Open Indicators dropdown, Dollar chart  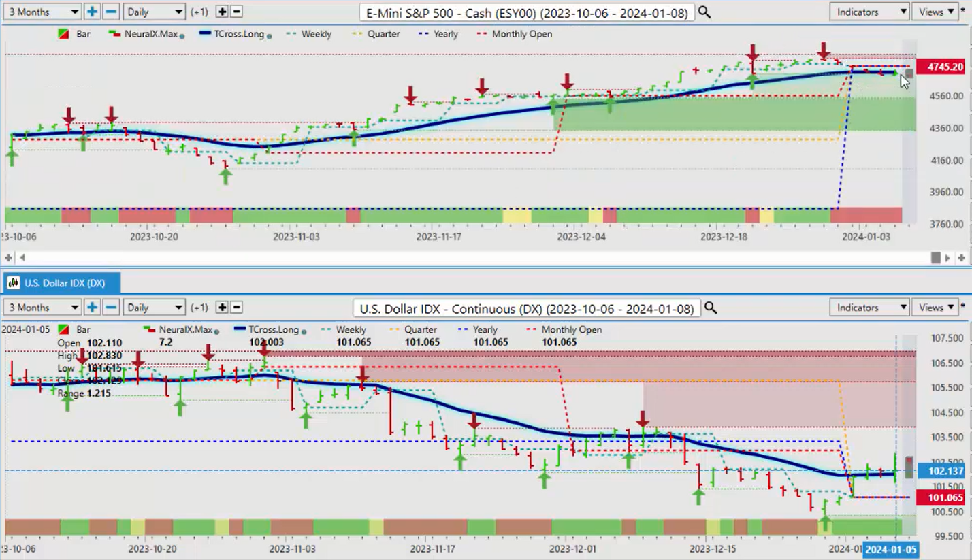point(869,308)
